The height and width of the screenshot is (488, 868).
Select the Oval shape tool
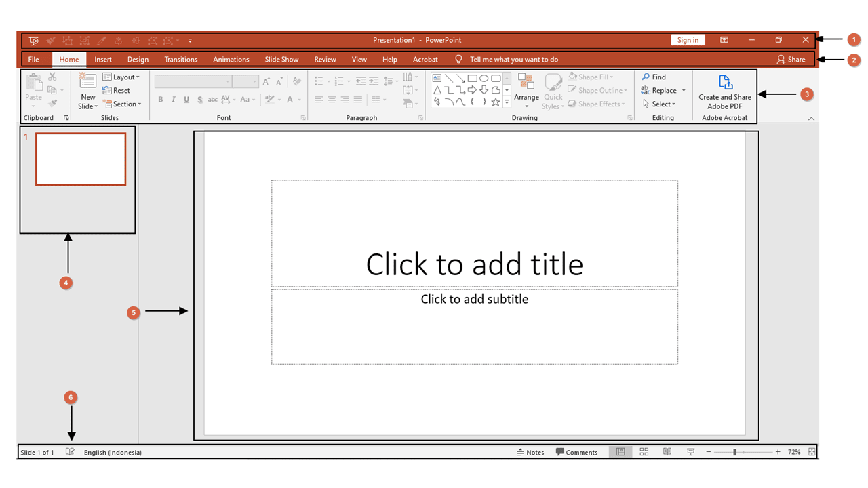pyautogui.click(x=484, y=78)
